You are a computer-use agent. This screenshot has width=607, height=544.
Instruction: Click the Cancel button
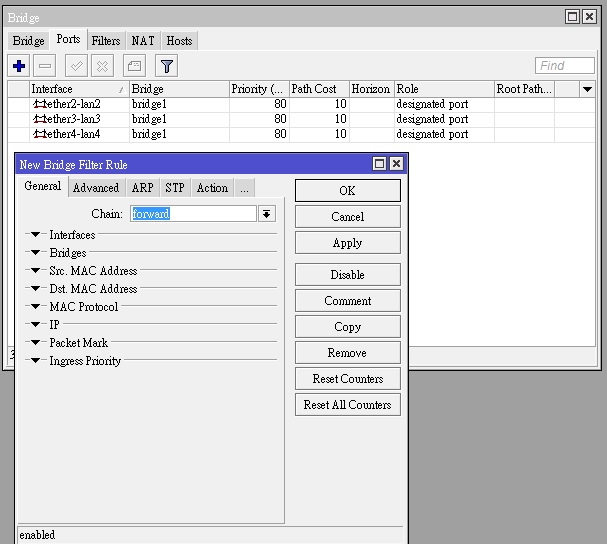[348, 216]
